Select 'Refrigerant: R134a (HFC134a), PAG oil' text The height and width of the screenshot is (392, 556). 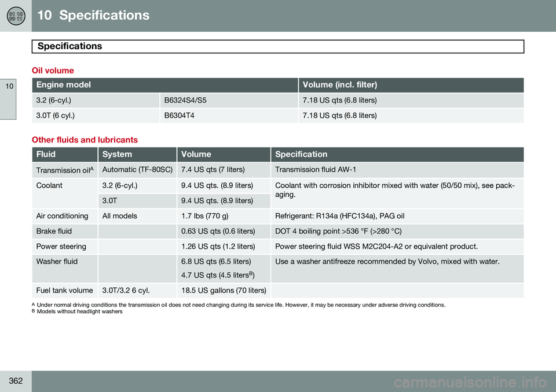click(340, 216)
